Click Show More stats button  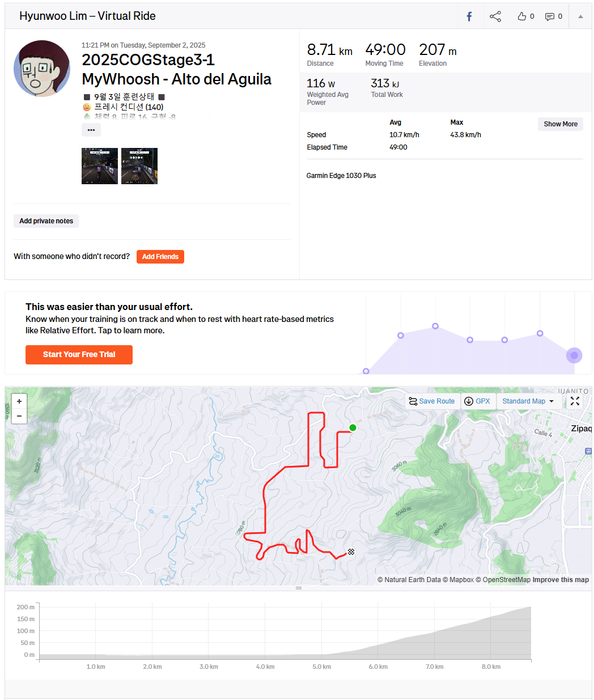coord(560,124)
